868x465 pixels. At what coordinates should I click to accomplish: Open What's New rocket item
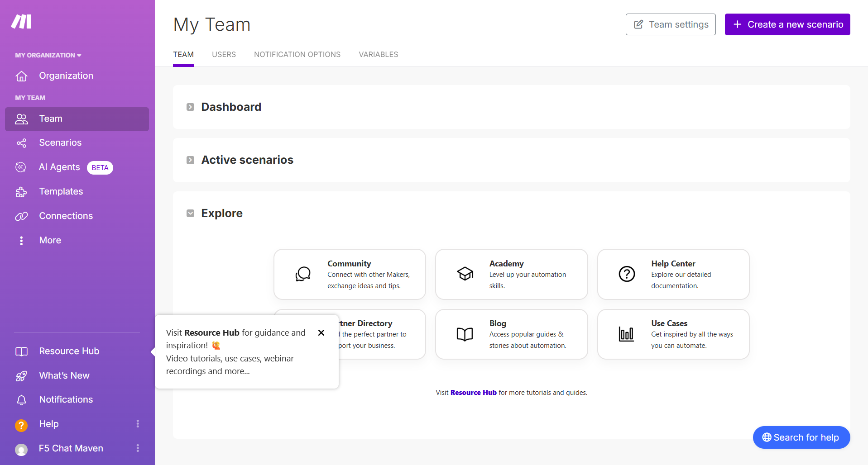coord(21,376)
